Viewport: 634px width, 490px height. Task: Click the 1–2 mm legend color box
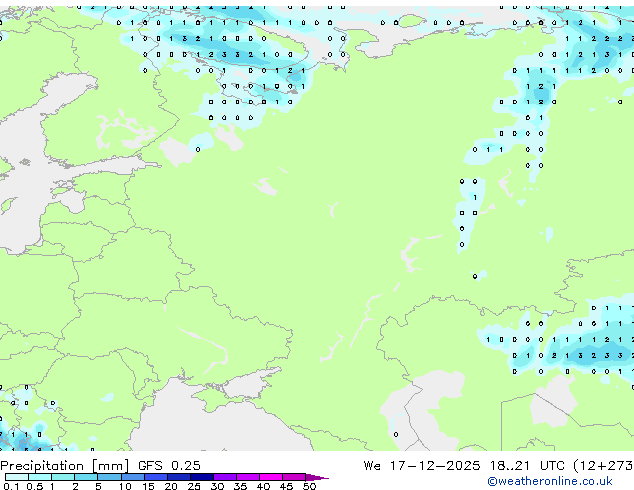[63, 477]
